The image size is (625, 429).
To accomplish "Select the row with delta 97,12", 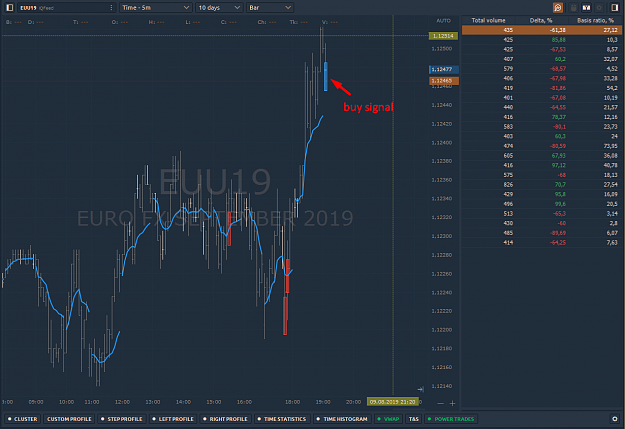I will coord(542,165).
